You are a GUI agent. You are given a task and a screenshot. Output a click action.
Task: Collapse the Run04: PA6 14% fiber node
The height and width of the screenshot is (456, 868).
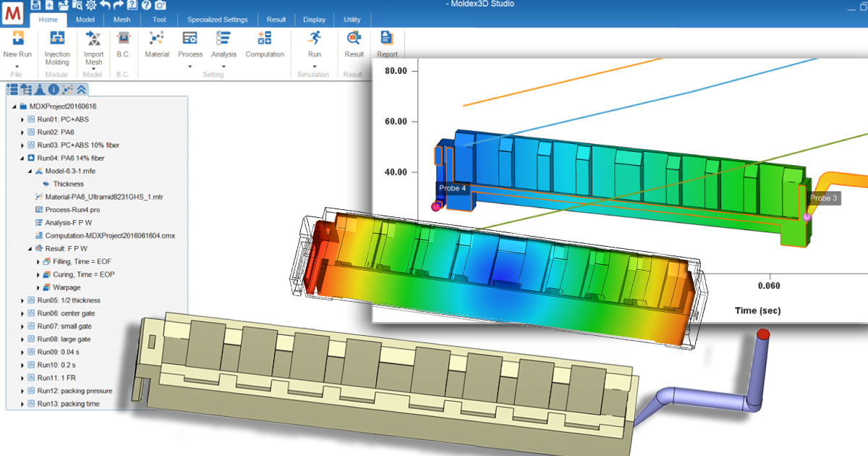(x=22, y=159)
